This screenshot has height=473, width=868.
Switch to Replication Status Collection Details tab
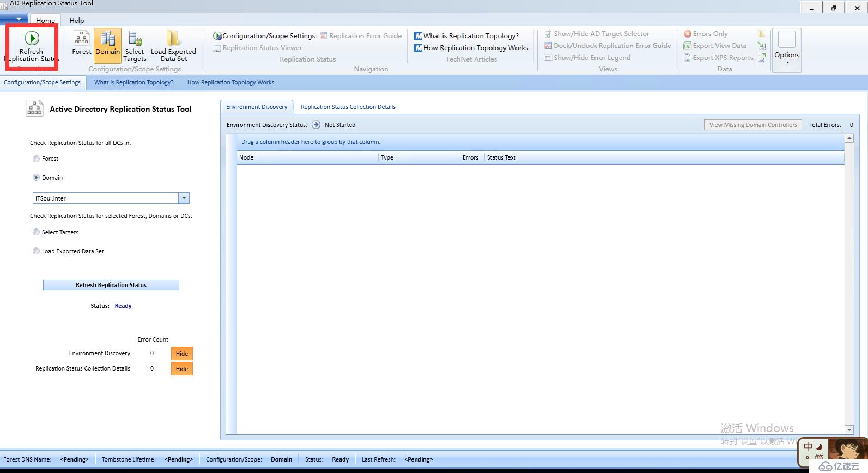coord(348,107)
